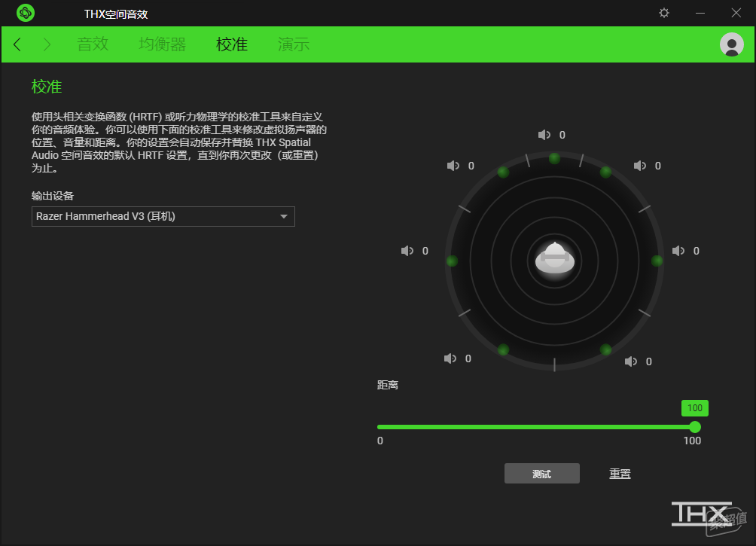This screenshot has height=546, width=756.
Task: Click the front-left speaker volume value 0
Action: (471, 166)
